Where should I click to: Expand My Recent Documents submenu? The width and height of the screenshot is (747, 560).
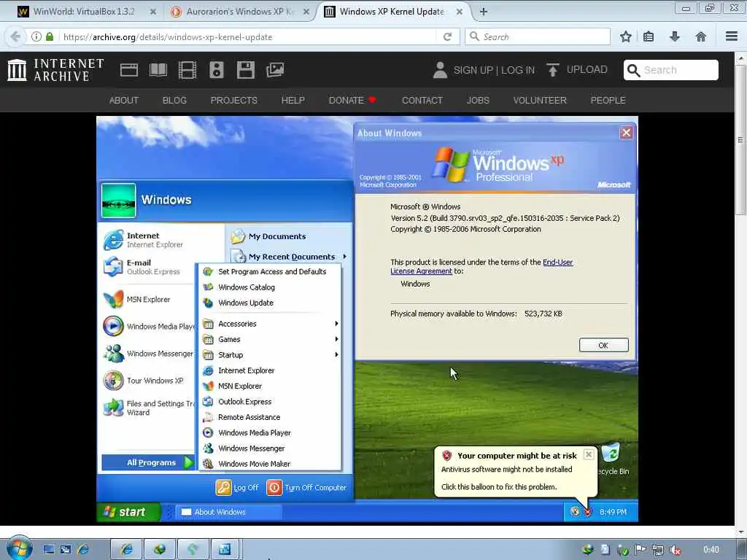[289, 257]
